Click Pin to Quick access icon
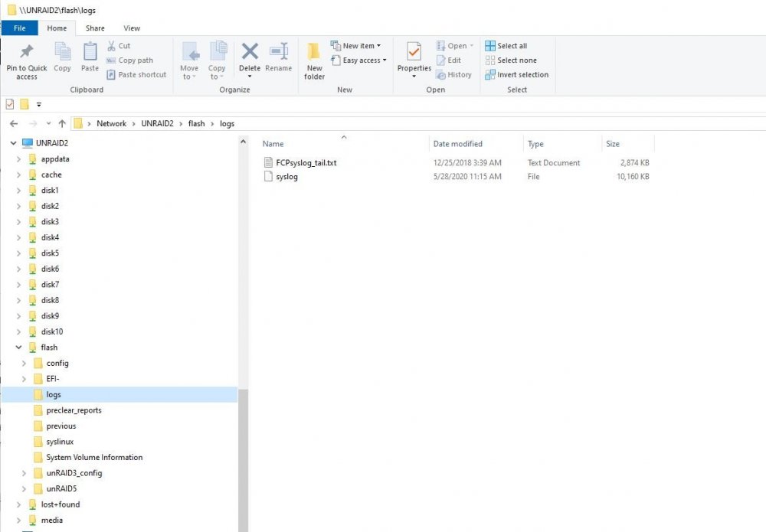This screenshot has height=532, width=766. click(x=26, y=51)
